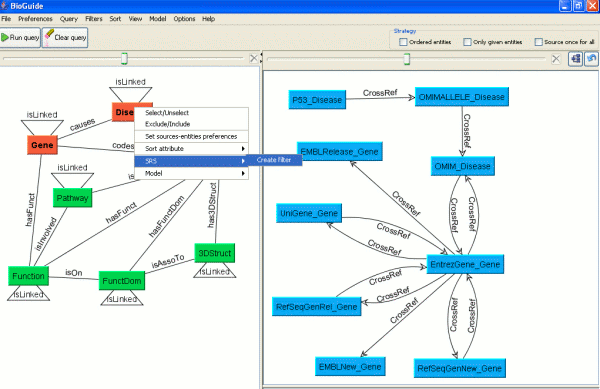
Task: Check the Source once for all option
Action: point(538,42)
